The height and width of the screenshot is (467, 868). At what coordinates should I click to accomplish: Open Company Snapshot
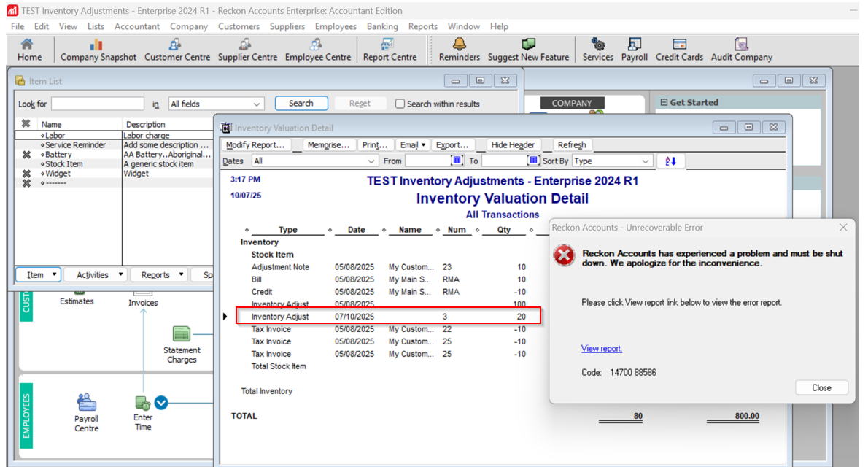coord(98,50)
